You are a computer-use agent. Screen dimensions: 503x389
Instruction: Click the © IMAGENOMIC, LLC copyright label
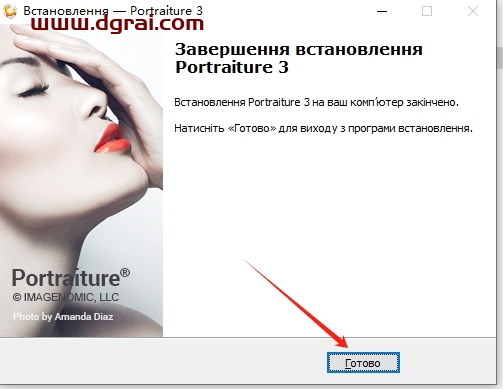[66, 297]
